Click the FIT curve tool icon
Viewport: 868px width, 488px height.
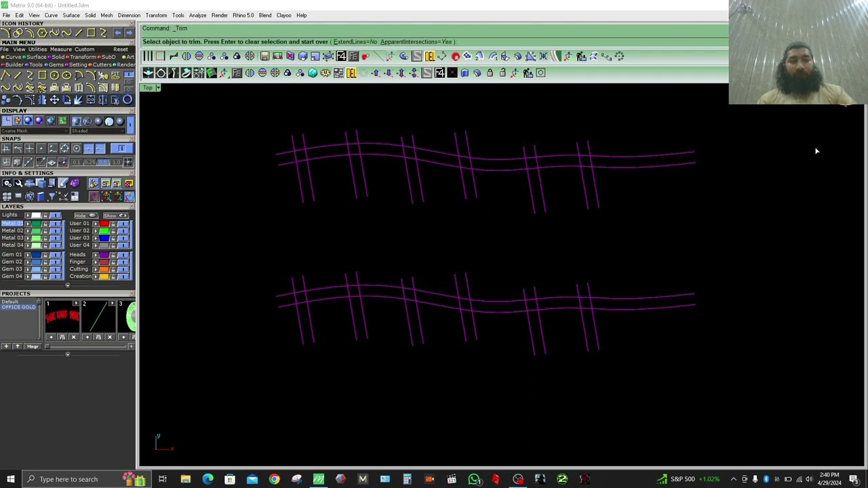point(115,75)
